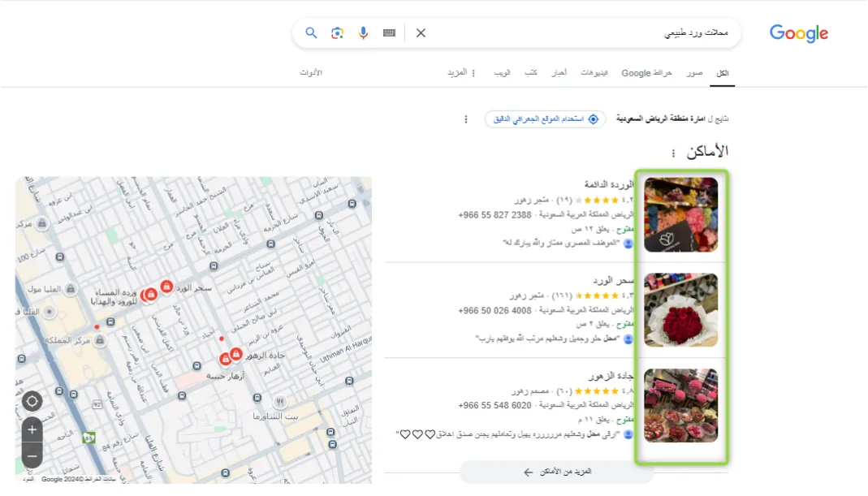Viewport: 868px width, 496px height.
Task: Click the magnifying glass search icon
Action: coord(311,33)
